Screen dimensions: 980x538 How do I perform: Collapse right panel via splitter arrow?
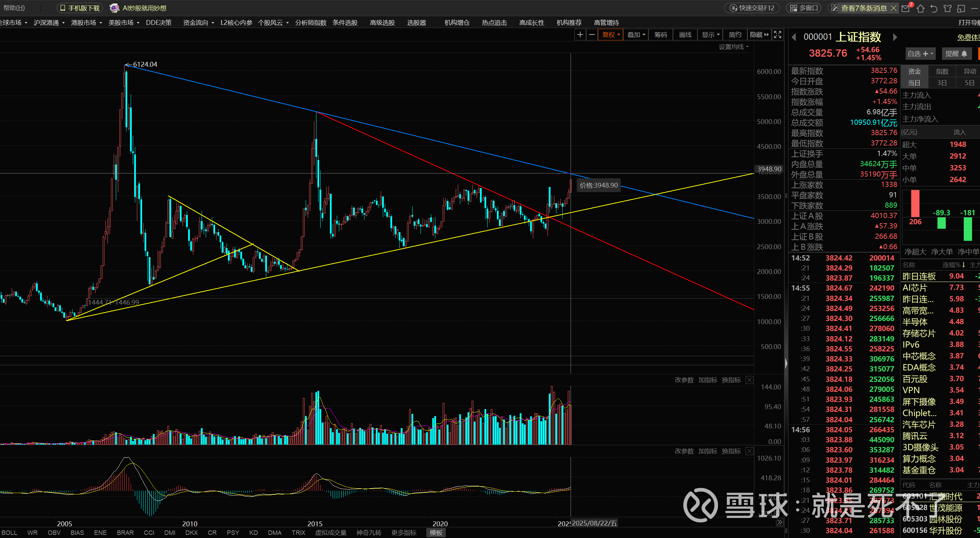pyautogui.click(x=786, y=363)
